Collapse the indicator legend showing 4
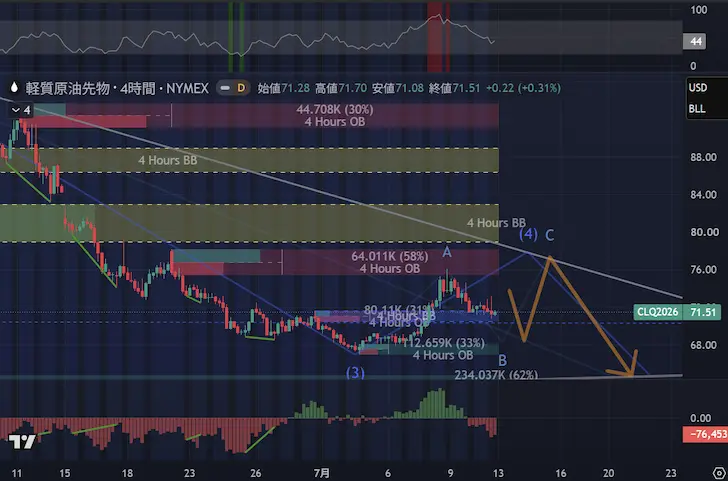Image resolution: width=728 pixels, height=481 pixels. tap(21, 110)
